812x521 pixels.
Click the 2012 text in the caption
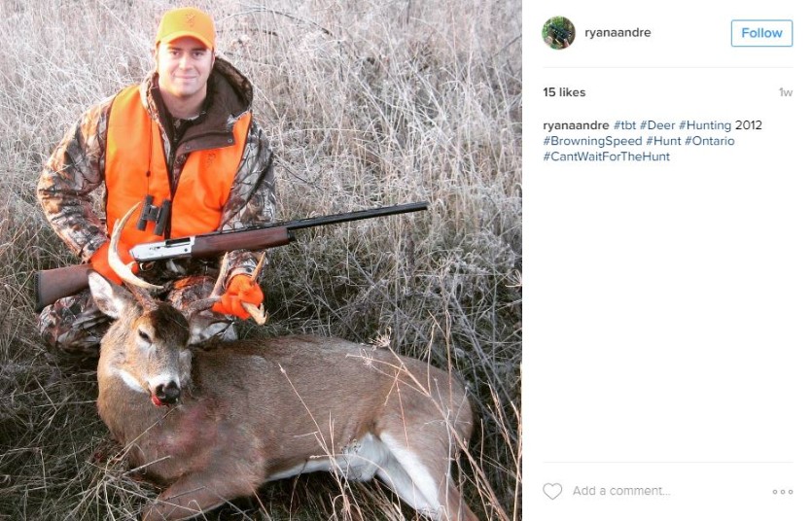coord(749,125)
